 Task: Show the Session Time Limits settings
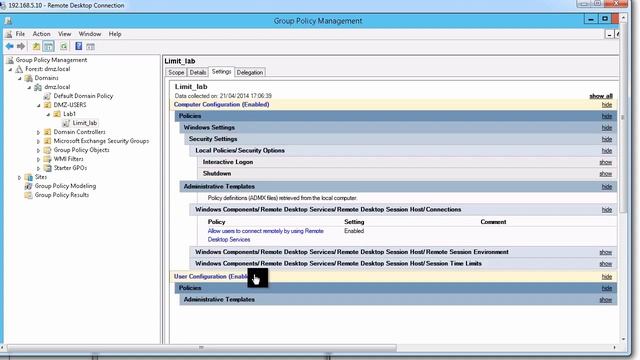click(x=606, y=264)
